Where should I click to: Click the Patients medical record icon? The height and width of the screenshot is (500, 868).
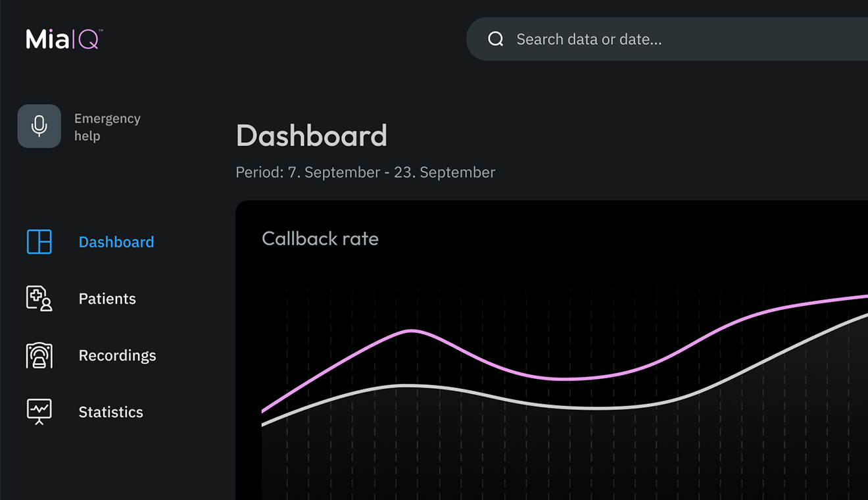point(39,299)
